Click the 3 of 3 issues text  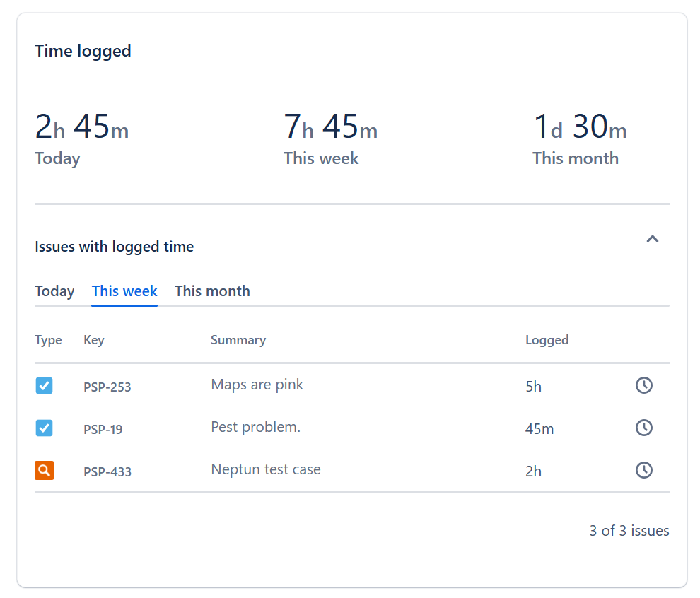tap(629, 530)
